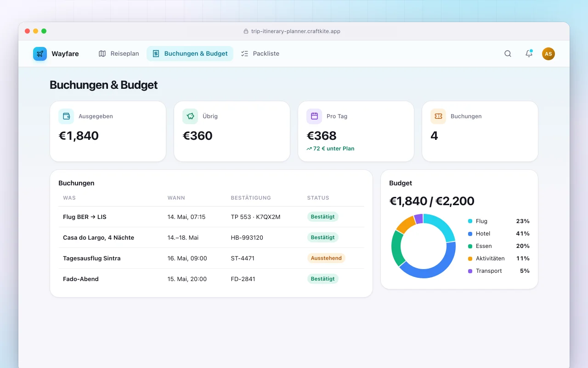The image size is (588, 368).
Task: Click the ticket icon on Buchungen card
Action: (438, 116)
